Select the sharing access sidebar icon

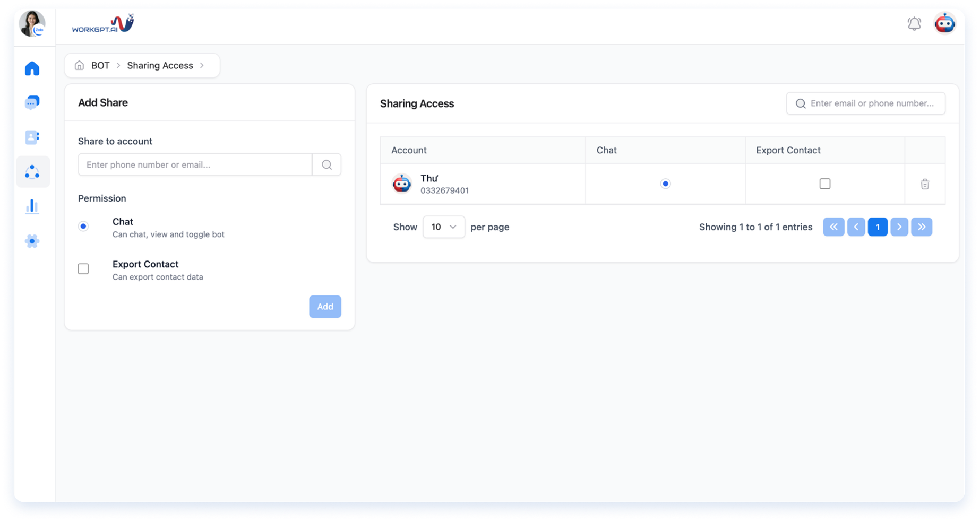click(x=32, y=172)
